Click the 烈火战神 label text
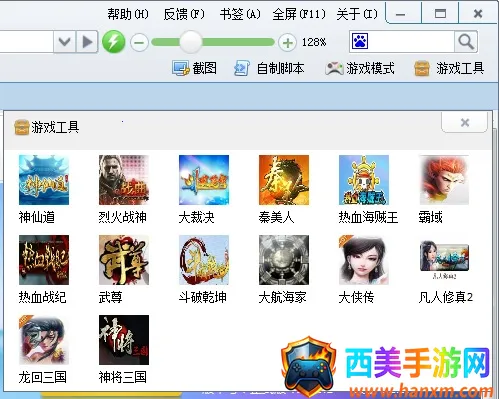 122,217
